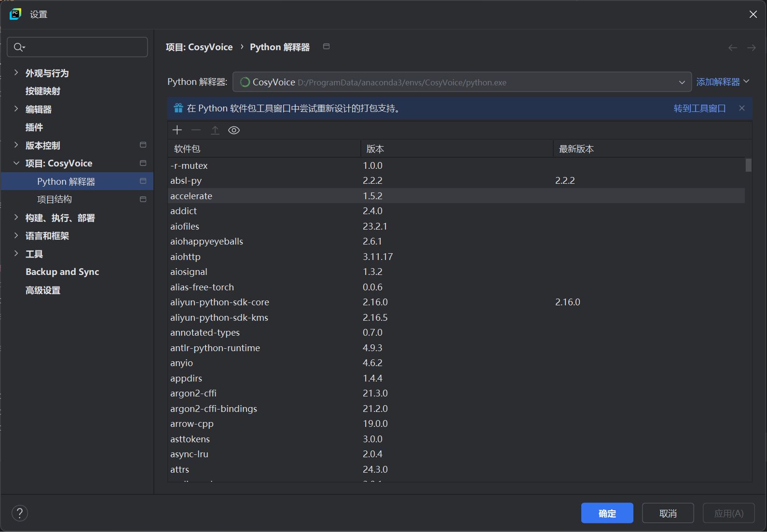
Task: Dismiss the packaging support banner
Action: (x=742, y=108)
